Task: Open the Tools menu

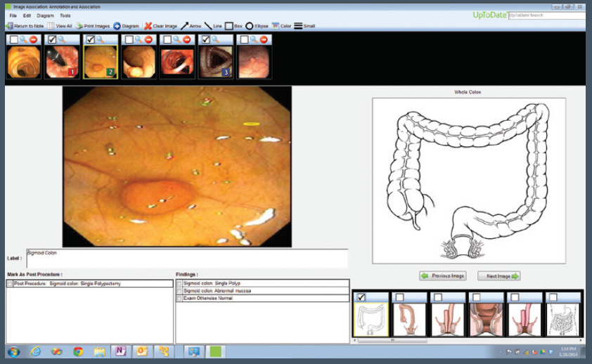Action: tap(65, 16)
